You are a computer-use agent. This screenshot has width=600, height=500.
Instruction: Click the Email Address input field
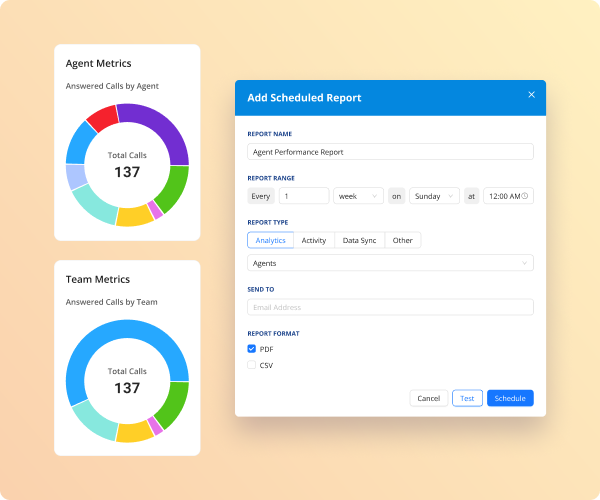(x=390, y=307)
